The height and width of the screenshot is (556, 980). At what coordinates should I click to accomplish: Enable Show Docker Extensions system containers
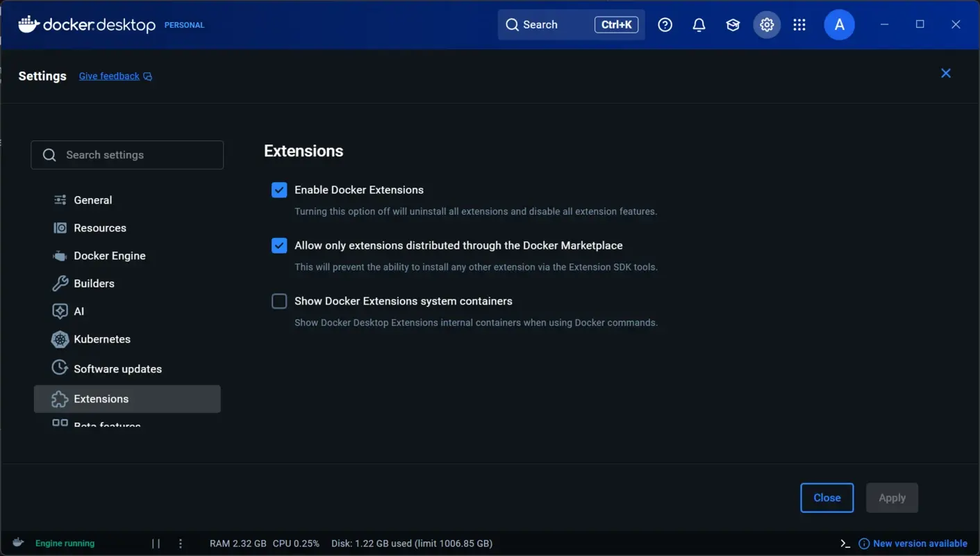pyautogui.click(x=279, y=301)
